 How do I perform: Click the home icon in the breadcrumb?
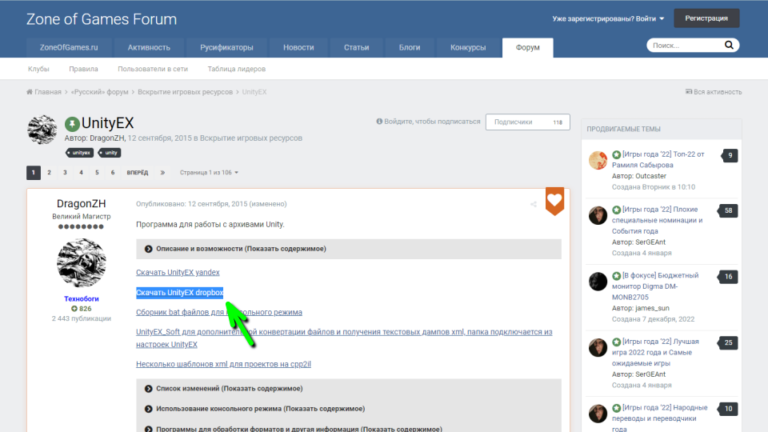click(x=30, y=92)
